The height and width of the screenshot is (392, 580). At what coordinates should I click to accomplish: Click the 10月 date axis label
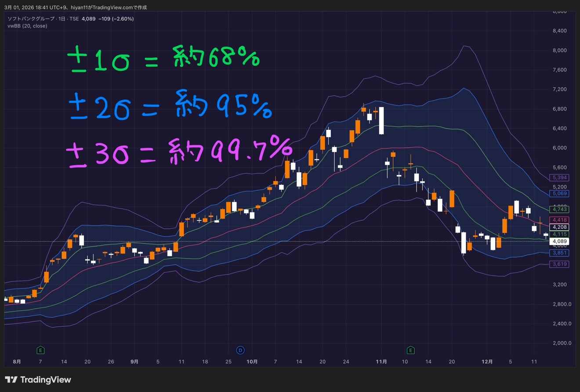pyautogui.click(x=252, y=362)
